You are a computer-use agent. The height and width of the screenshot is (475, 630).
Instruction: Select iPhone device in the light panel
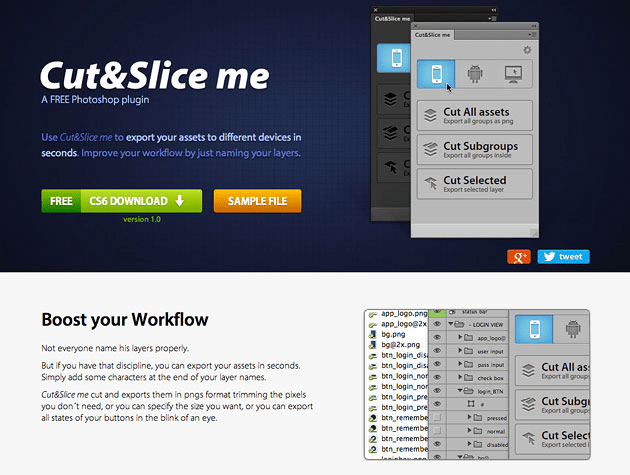click(x=436, y=74)
